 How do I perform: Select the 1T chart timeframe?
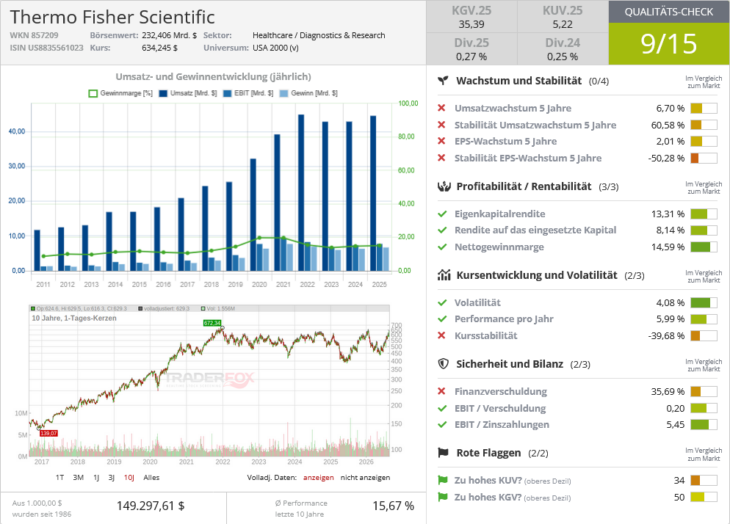[60, 477]
